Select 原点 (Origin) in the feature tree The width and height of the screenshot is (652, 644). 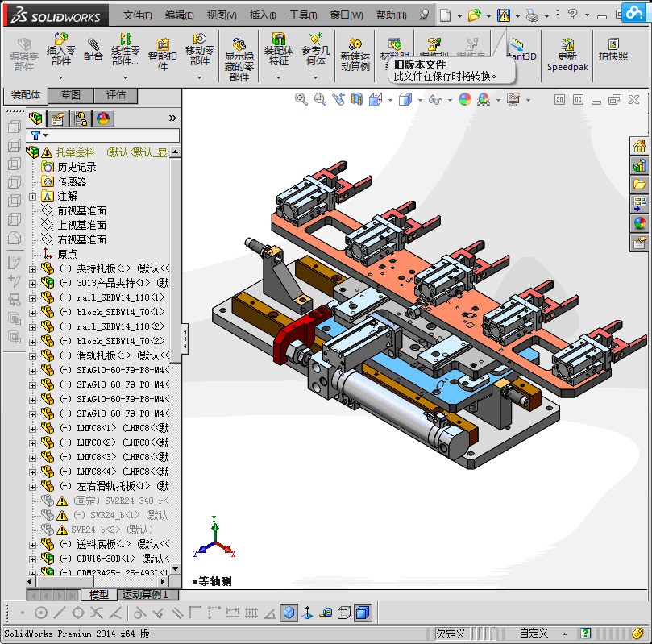click(x=67, y=254)
